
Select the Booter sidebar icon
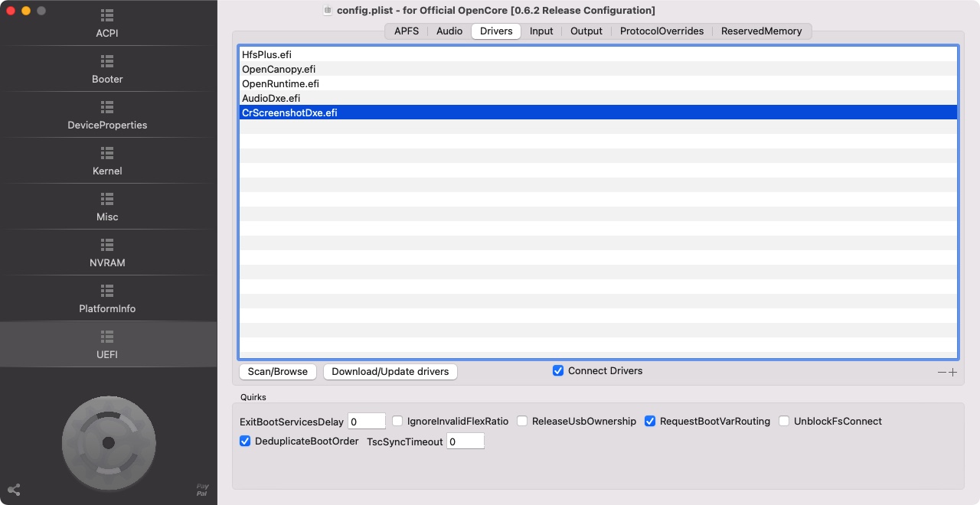pyautogui.click(x=107, y=61)
